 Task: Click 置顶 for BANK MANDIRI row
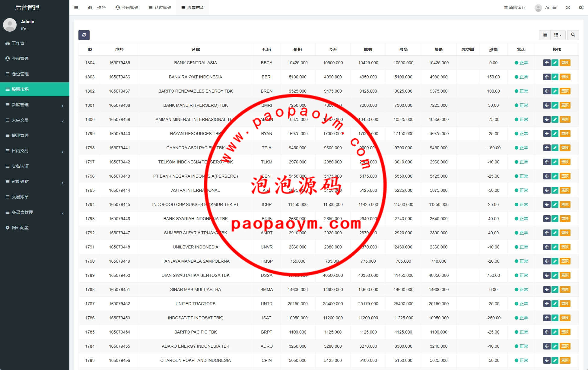tap(565, 105)
